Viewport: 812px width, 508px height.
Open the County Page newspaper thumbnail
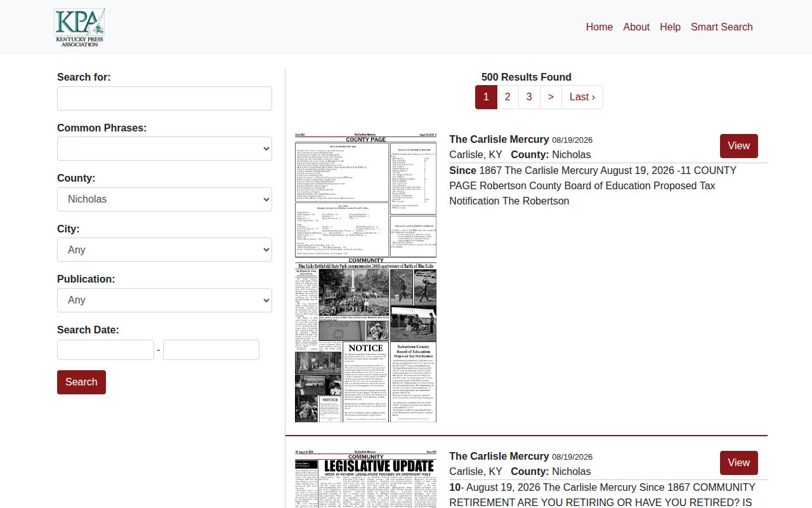[x=365, y=277]
